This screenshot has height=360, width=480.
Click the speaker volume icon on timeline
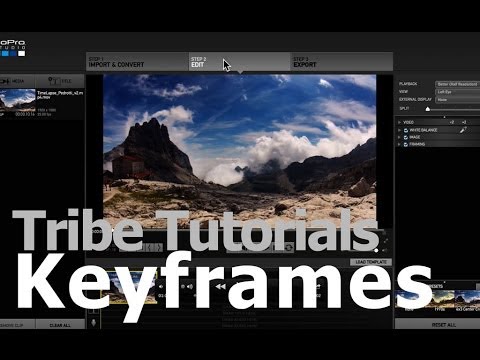pos(190,286)
